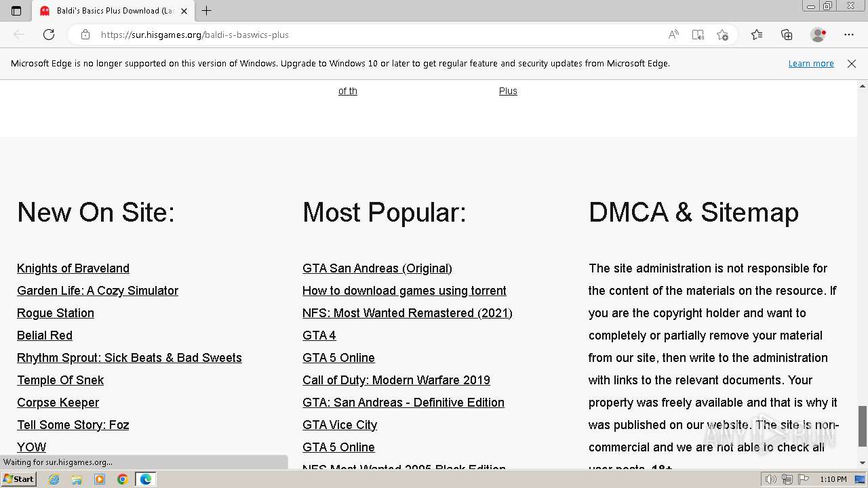Open File Explorer from the taskbar
This screenshot has height=488, width=868.
tap(77, 479)
